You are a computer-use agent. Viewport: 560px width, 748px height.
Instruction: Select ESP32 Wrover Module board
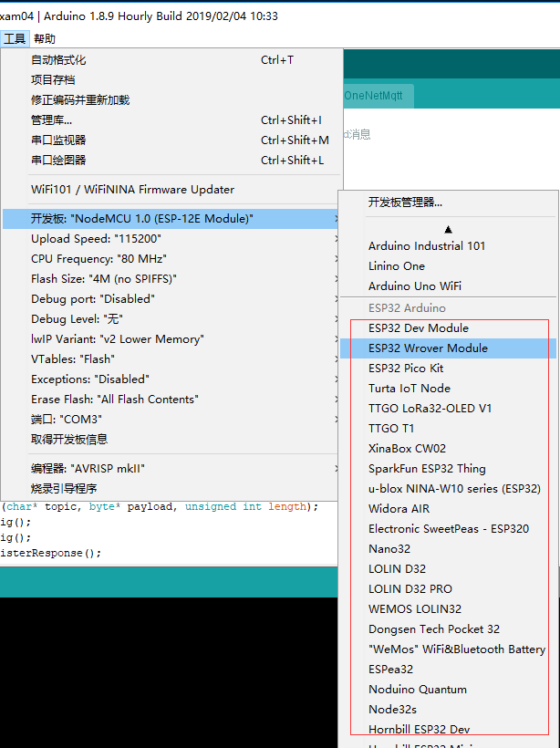[448, 348]
